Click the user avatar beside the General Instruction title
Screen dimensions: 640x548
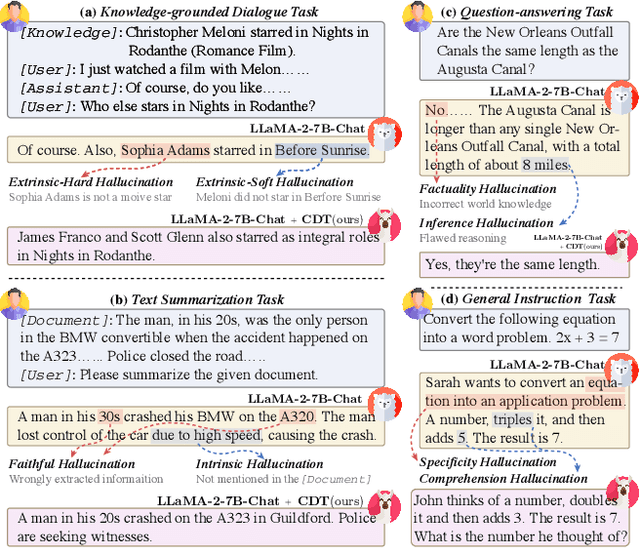point(417,304)
